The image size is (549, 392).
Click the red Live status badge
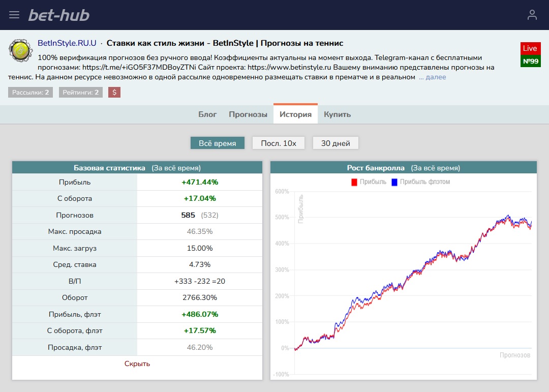coord(530,48)
